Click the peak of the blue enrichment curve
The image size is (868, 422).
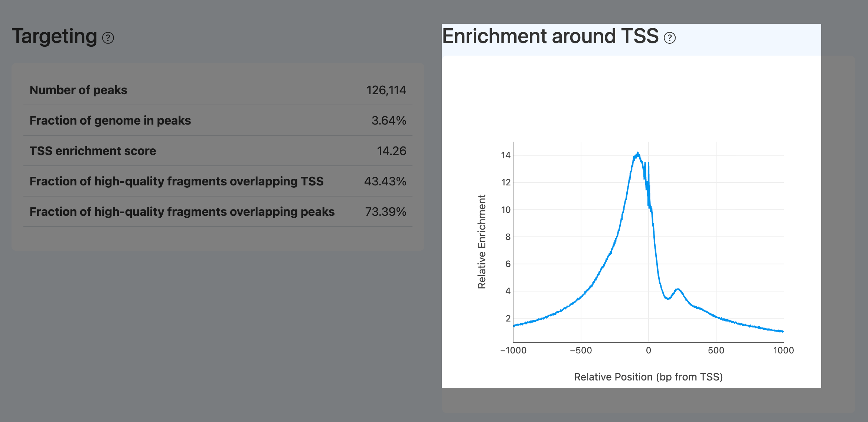[x=637, y=153]
